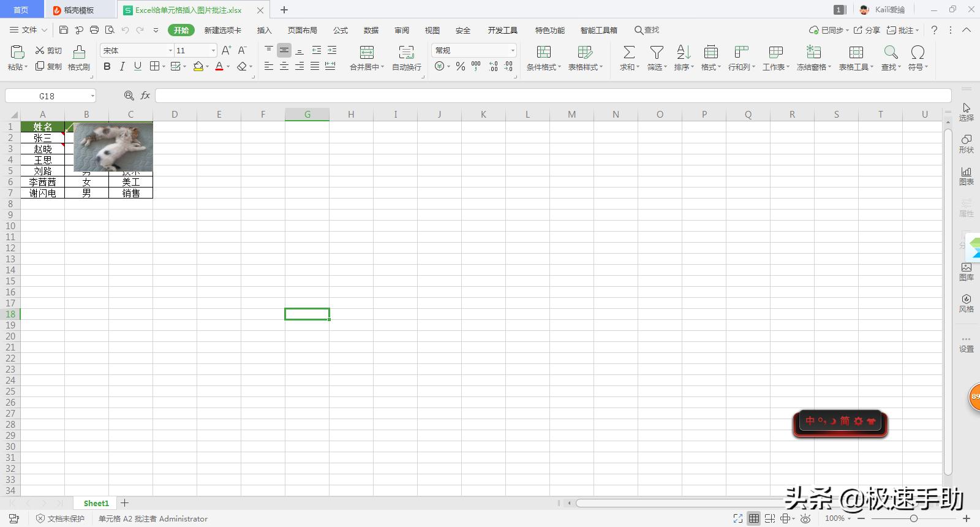The height and width of the screenshot is (527, 980).
Task: Expand the number format dropdown (常规)
Action: pyautogui.click(x=513, y=51)
